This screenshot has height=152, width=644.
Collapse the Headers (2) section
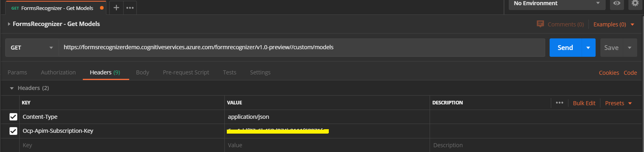pyautogui.click(x=12, y=88)
